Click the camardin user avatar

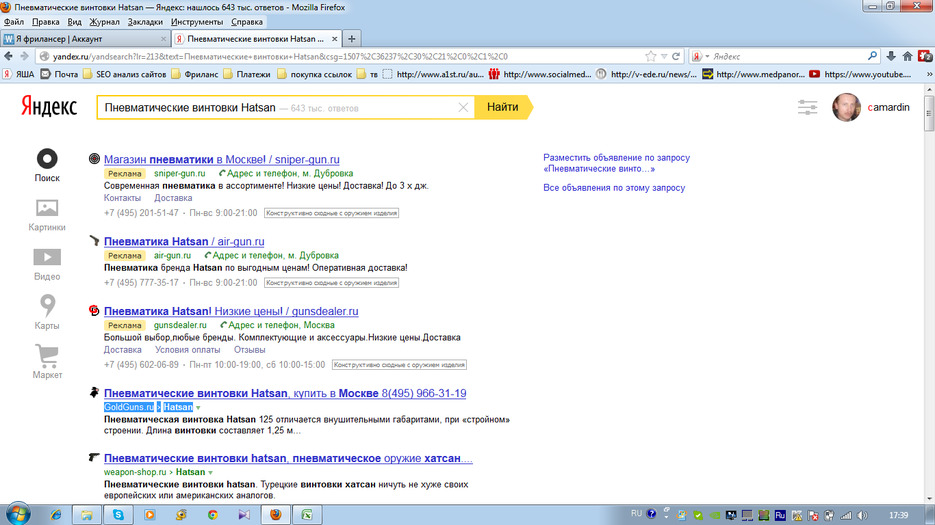846,107
